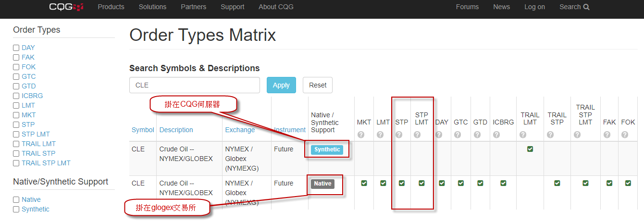Select the STP filter checkbox in sidebar
The image size is (644, 223).
pos(16,125)
